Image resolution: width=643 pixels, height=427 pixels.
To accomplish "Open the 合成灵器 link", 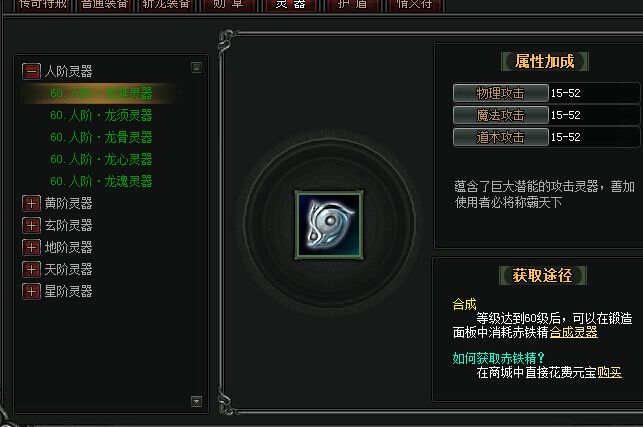I will 573,332.
